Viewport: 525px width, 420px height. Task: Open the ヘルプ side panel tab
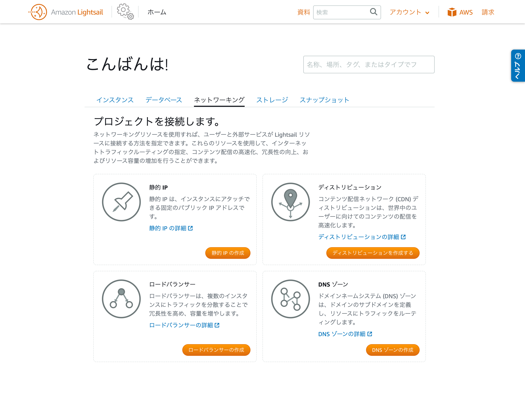click(x=518, y=65)
